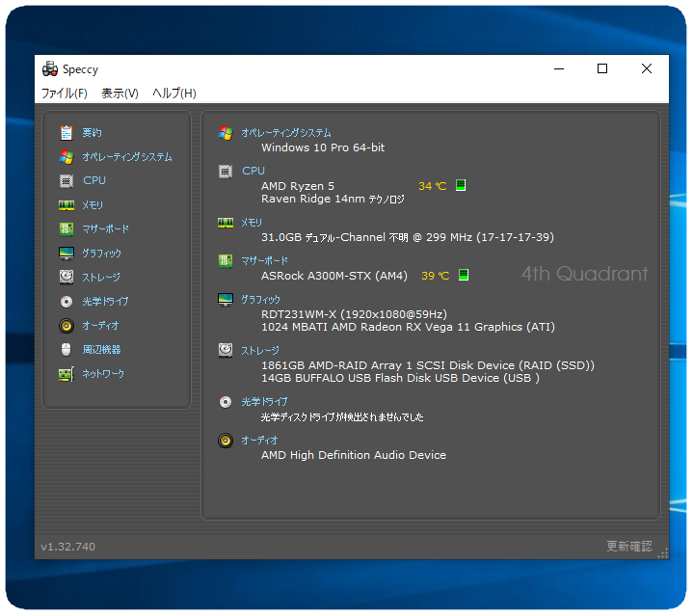Click the ASRock A300M-STX (AM4) text
The height and width of the screenshot is (616, 693).
coord(334,276)
